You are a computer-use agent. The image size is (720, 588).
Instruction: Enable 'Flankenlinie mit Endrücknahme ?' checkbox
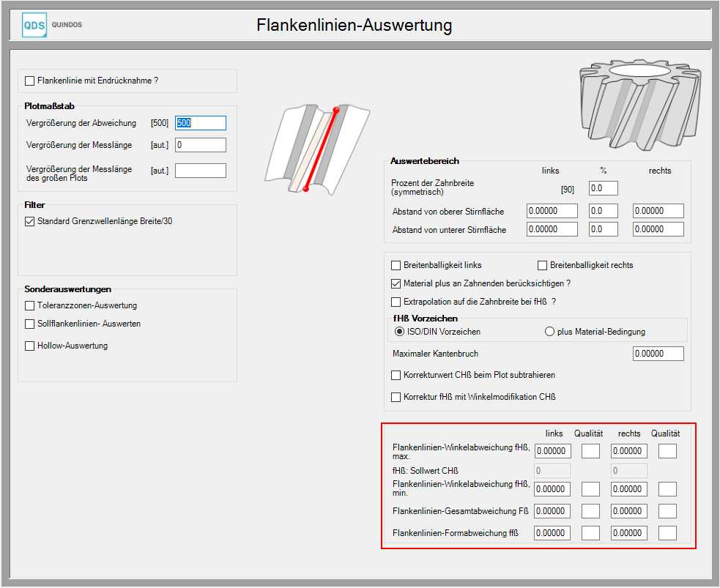30,81
